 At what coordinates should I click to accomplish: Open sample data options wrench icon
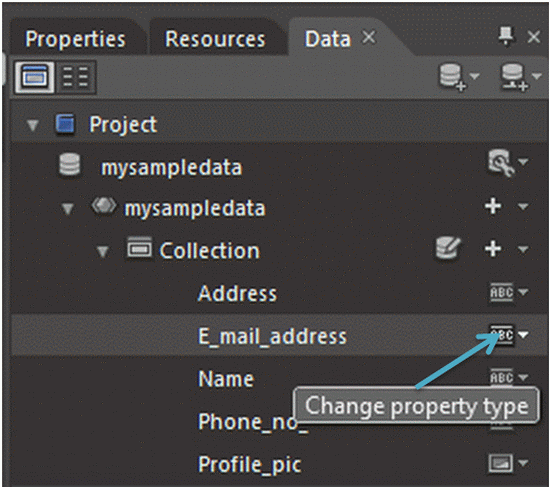[x=502, y=162]
